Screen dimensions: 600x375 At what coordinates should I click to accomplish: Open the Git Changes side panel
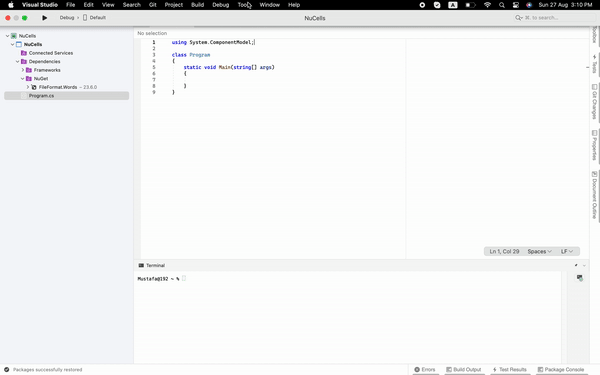point(594,101)
